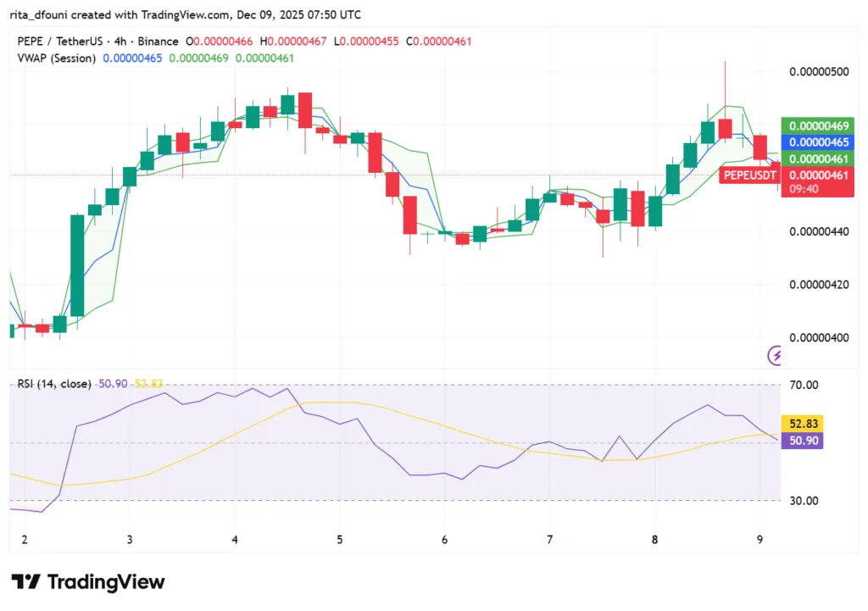The height and width of the screenshot is (611, 868).
Task: Select the RSI (14, close) indicator label
Action: pos(55,384)
